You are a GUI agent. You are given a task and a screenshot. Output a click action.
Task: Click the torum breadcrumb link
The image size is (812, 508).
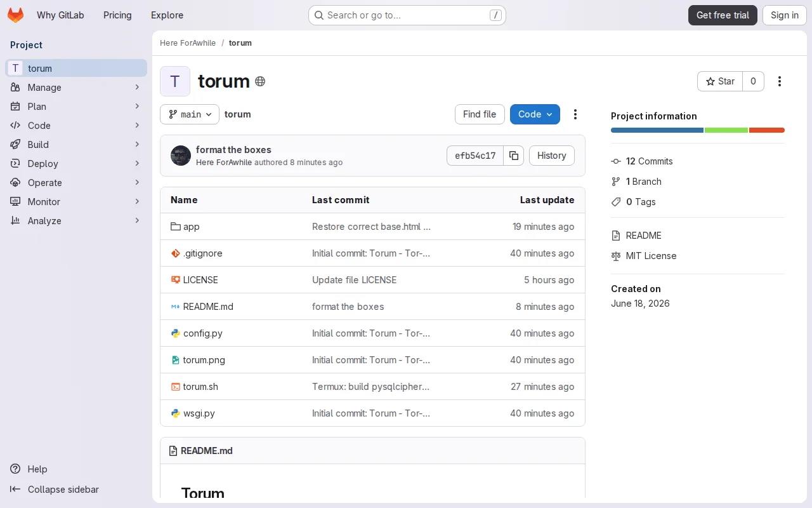pyautogui.click(x=240, y=43)
